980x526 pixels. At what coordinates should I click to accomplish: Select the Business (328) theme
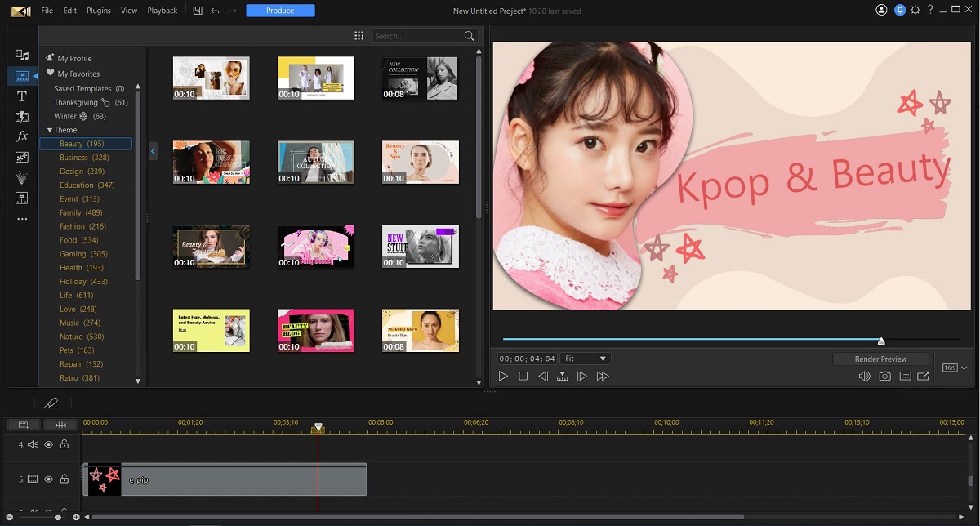coord(84,158)
